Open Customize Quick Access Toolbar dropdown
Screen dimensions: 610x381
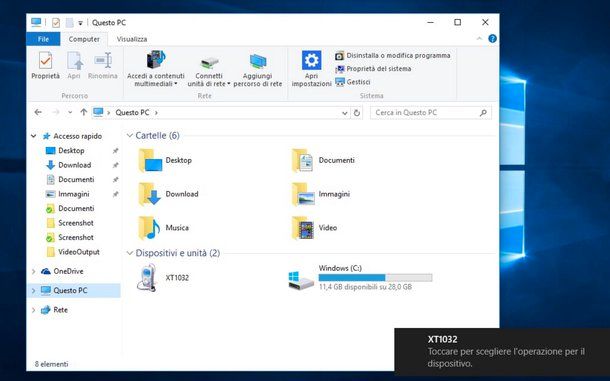pyautogui.click(x=80, y=23)
